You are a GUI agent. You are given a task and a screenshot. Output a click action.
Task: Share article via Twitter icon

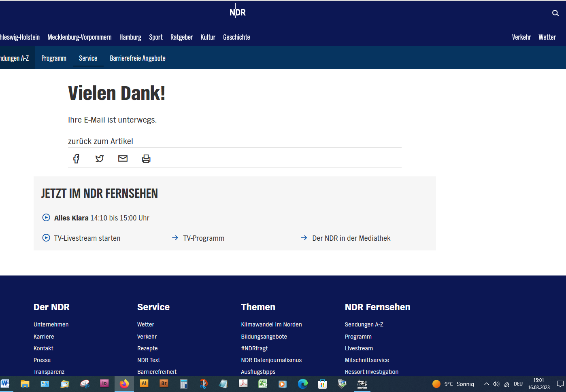100,159
